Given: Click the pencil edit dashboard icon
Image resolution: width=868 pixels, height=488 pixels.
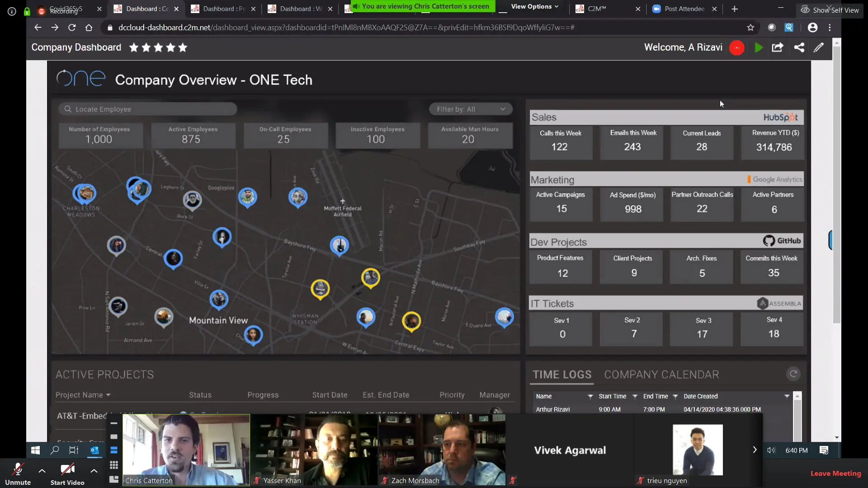Looking at the screenshot, I should click(x=819, y=47).
